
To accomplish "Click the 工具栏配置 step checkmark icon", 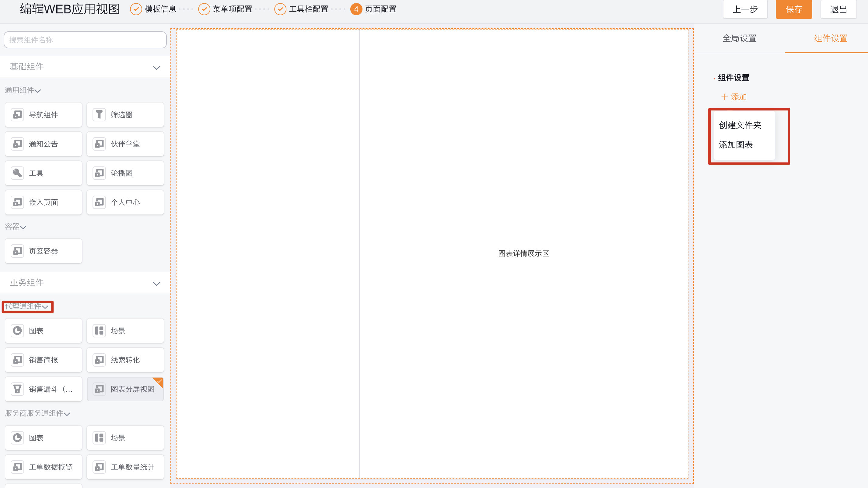I will [x=280, y=9].
